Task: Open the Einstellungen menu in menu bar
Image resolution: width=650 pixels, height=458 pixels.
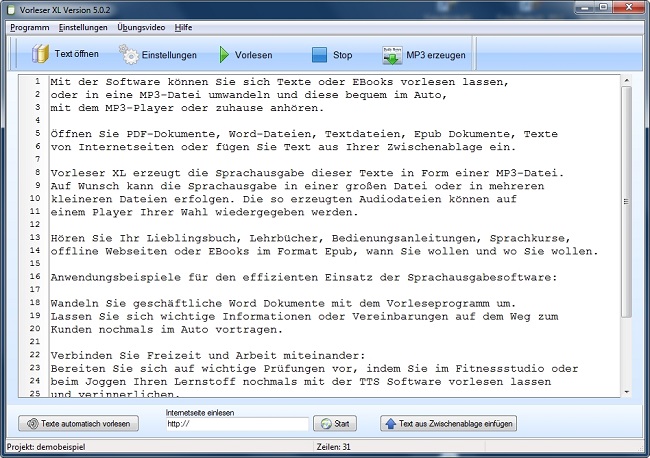Action: 84,27
